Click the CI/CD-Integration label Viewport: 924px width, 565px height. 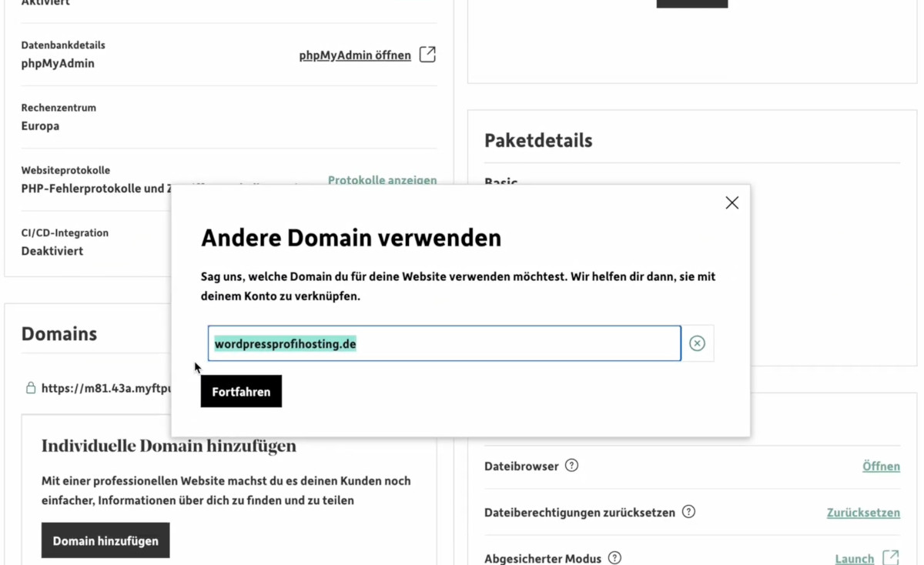click(65, 232)
